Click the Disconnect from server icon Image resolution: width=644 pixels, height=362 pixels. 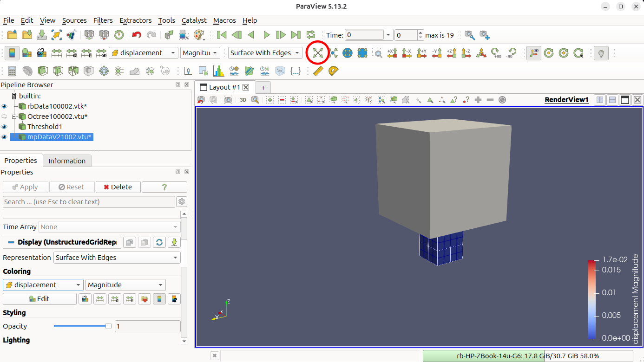104,35
